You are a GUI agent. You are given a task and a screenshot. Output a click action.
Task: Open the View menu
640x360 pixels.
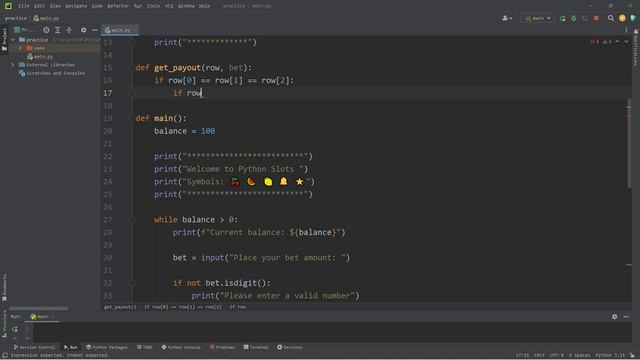(55, 6)
